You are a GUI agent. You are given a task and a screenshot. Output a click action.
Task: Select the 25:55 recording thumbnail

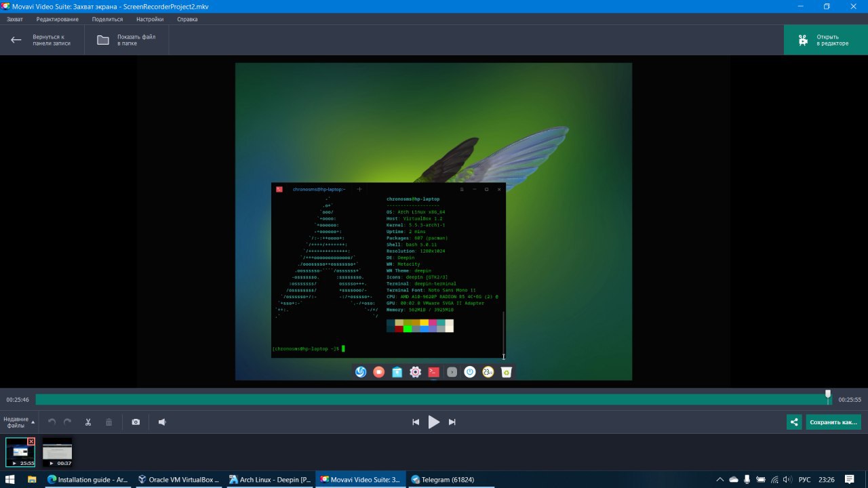pos(20,452)
